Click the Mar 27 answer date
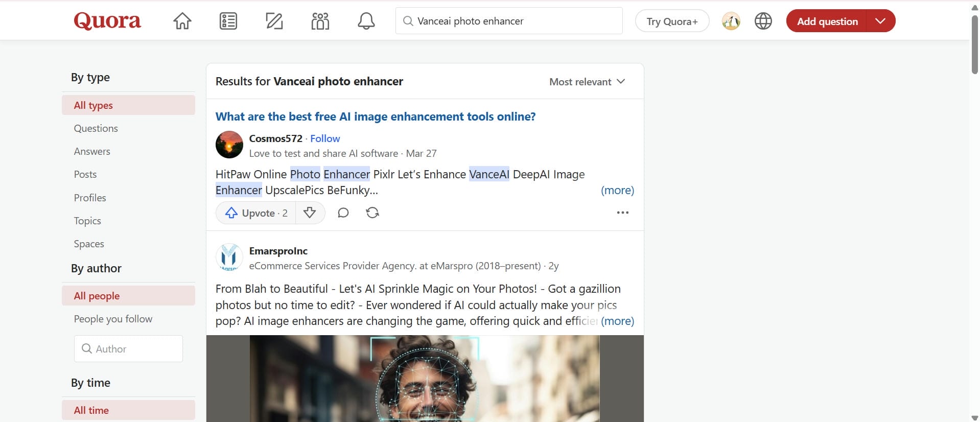The height and width of the screenshot is (422, 980). click(421, 153)
